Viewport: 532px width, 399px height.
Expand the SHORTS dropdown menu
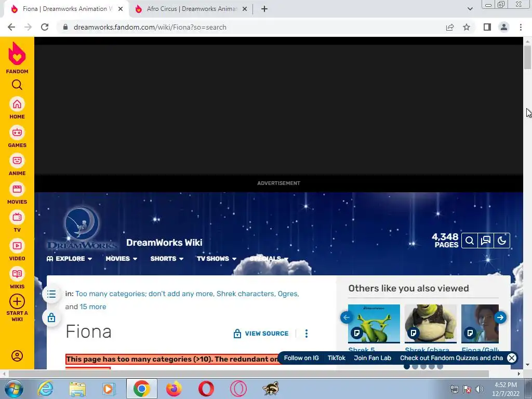[167, 259]
